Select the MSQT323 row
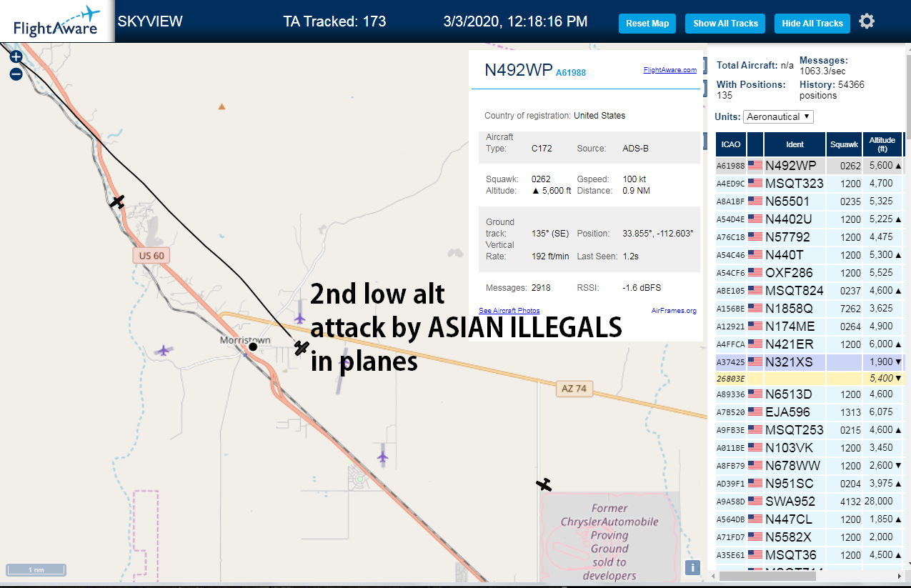The width and height of the screenshot is (911, 588). (810, 184)
